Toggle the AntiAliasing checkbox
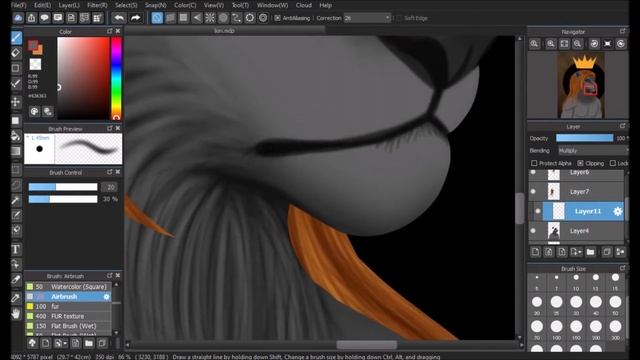Viewport: 640px width, 360px height. (x=278, y=18)
